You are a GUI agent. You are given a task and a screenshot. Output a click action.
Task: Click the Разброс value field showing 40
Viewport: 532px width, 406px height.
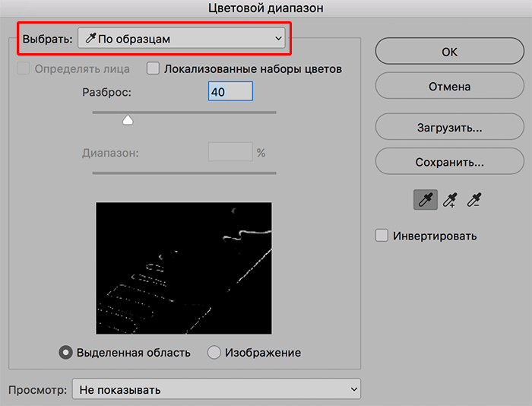tap(230, 91)
